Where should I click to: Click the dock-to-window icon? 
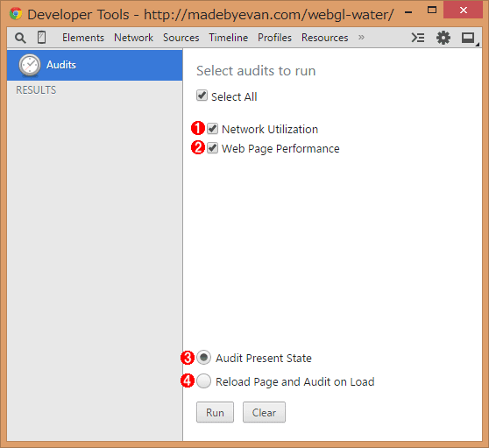tap(468, 38)
